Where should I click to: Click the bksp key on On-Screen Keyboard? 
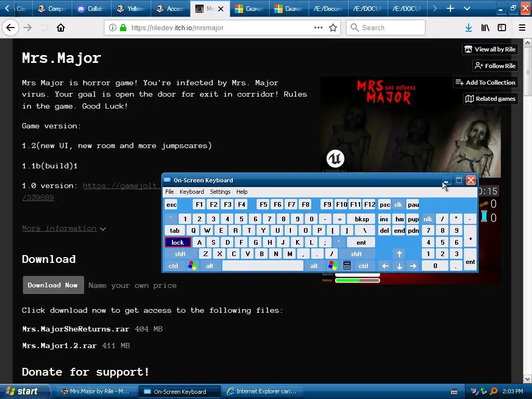[x=362, y=219]
